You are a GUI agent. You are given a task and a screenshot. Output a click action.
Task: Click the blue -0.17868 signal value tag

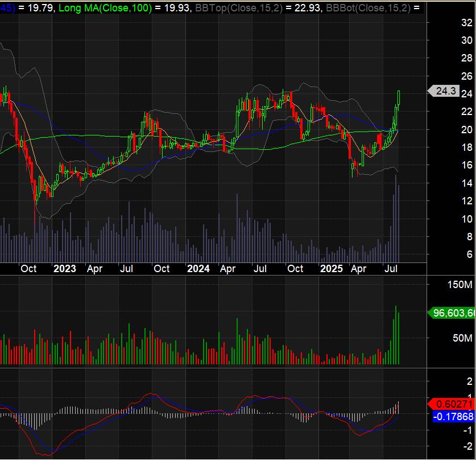click(453, 417)
